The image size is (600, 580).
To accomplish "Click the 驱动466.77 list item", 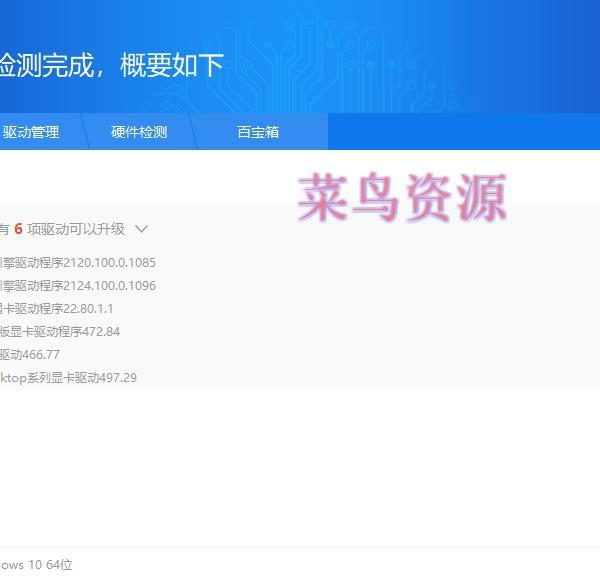I will click(x=30, y=355).
